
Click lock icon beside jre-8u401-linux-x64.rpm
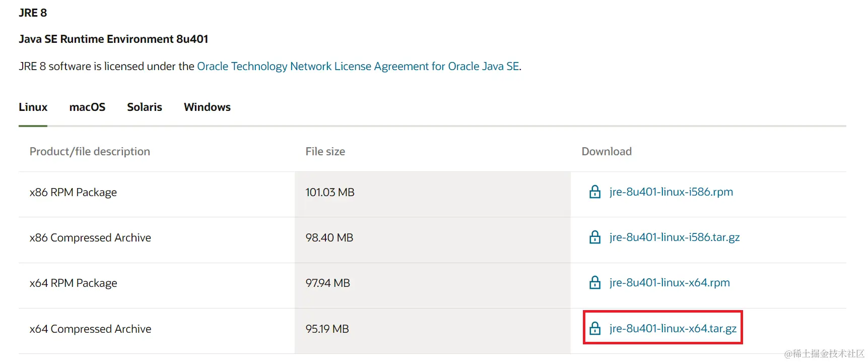click(595, 282)
